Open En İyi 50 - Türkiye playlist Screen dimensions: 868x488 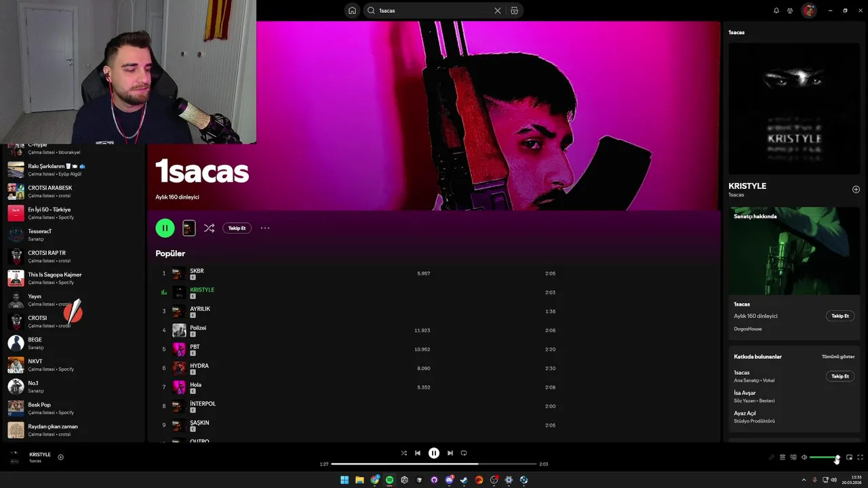coord(73,213)
